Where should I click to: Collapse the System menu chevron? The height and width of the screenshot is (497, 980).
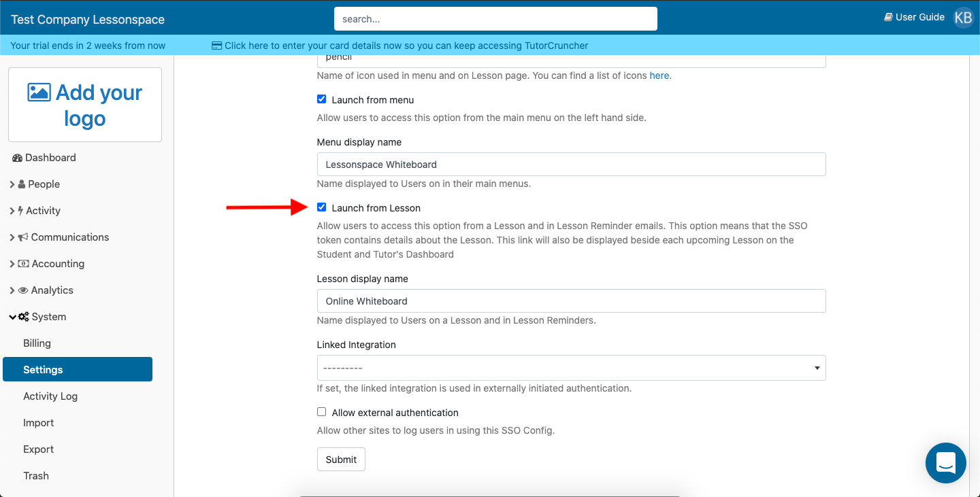13,317
